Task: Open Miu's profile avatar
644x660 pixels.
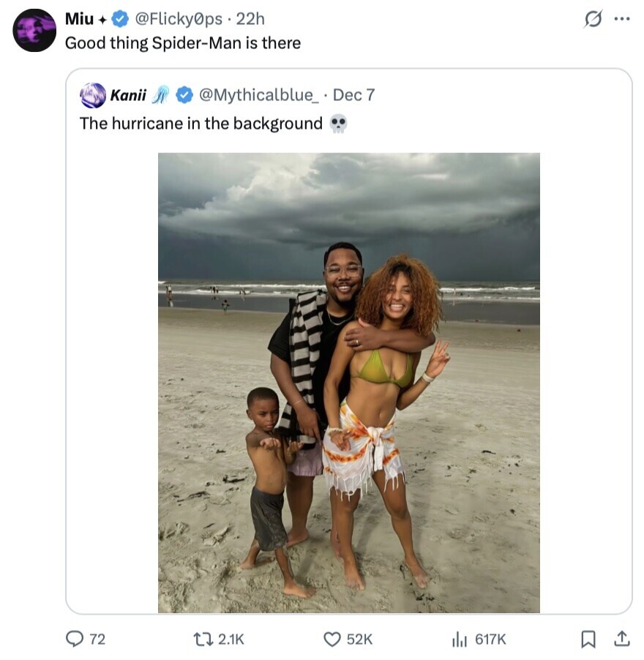Action: [x=34, y=31]
